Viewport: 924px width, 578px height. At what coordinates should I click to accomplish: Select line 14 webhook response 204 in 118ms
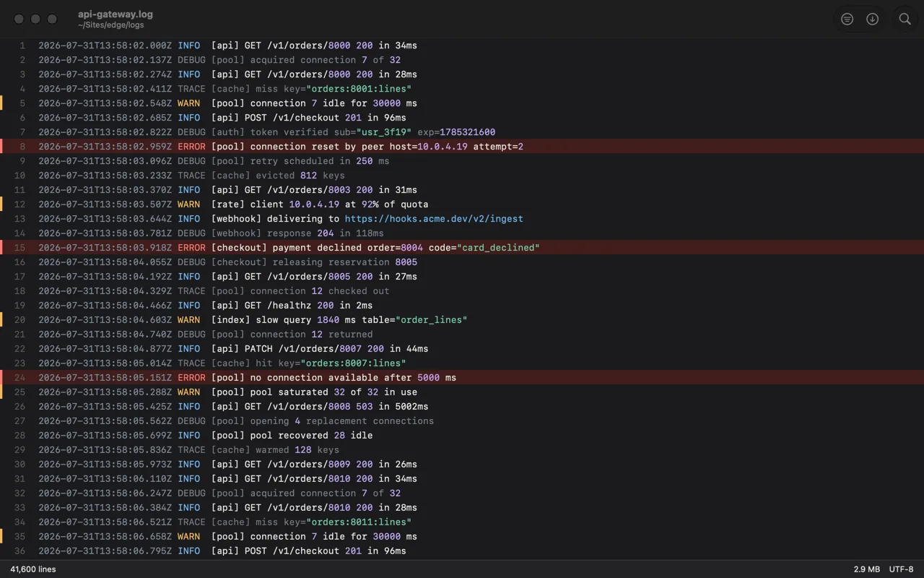(462, 233)
